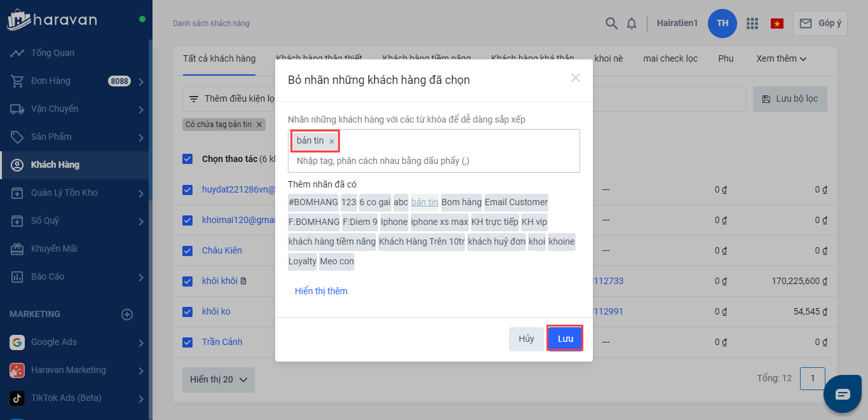Add the #BOMHANG existing tag
This screenshot has width=868, height=420.
313,203
